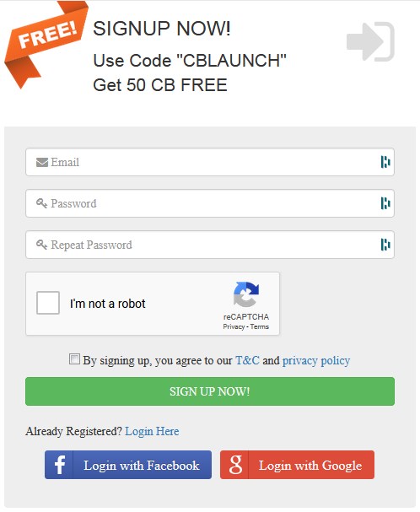Click the SIGN UP NOW! button
This screenshot has height=512, width=420.
click(x=210, y=391)
